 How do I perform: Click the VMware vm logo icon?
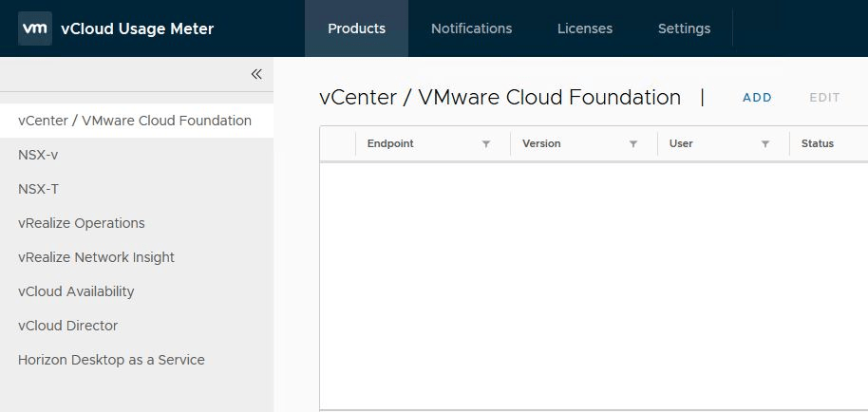pyautogui.click(x=35, y=28)
